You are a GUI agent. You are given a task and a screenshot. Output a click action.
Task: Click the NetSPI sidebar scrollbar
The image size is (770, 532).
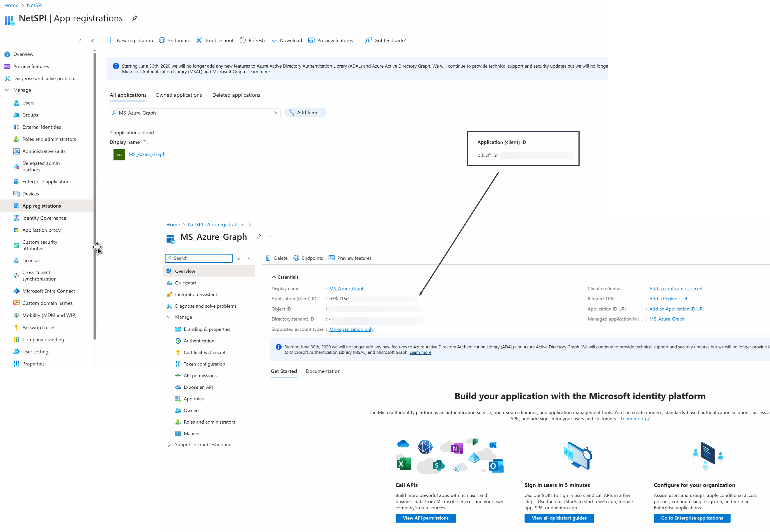pyautogui.click(x=95, y=197)
